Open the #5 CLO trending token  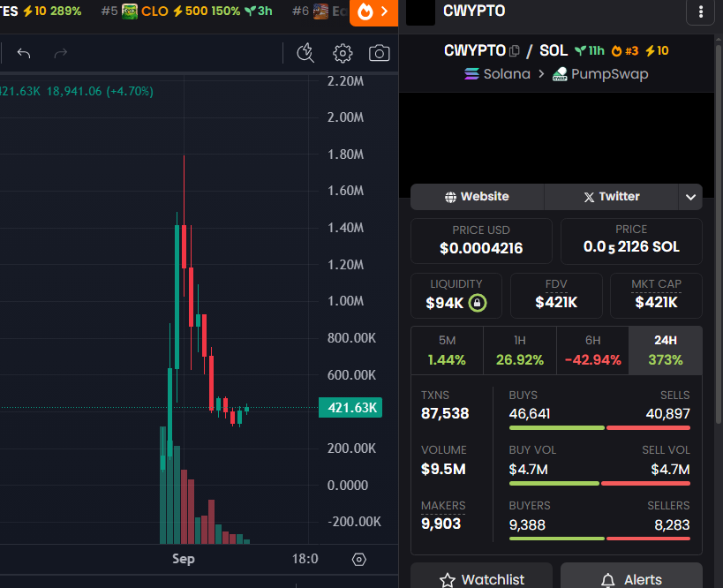pos(186,11)
